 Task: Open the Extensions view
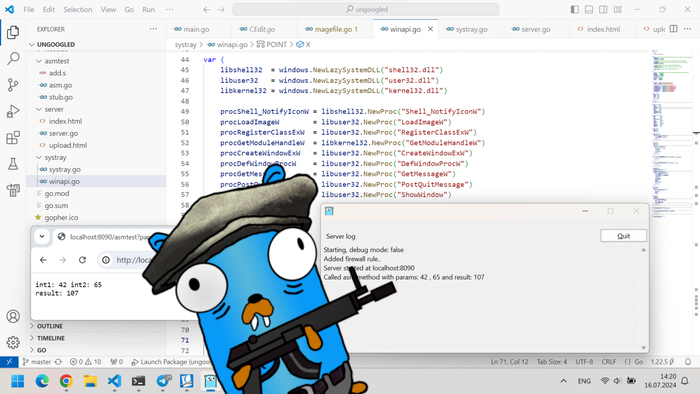pyautogui.click(x=13, y=137)
